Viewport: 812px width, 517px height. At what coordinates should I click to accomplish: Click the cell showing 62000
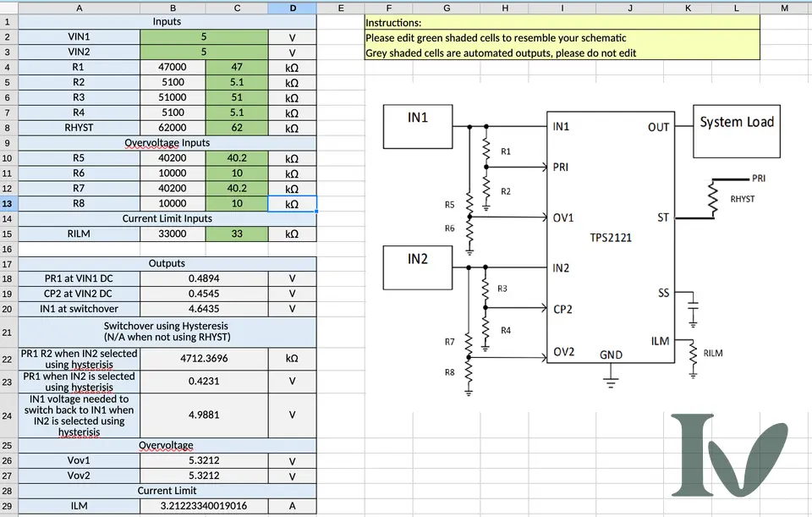(x=173, y=128)
